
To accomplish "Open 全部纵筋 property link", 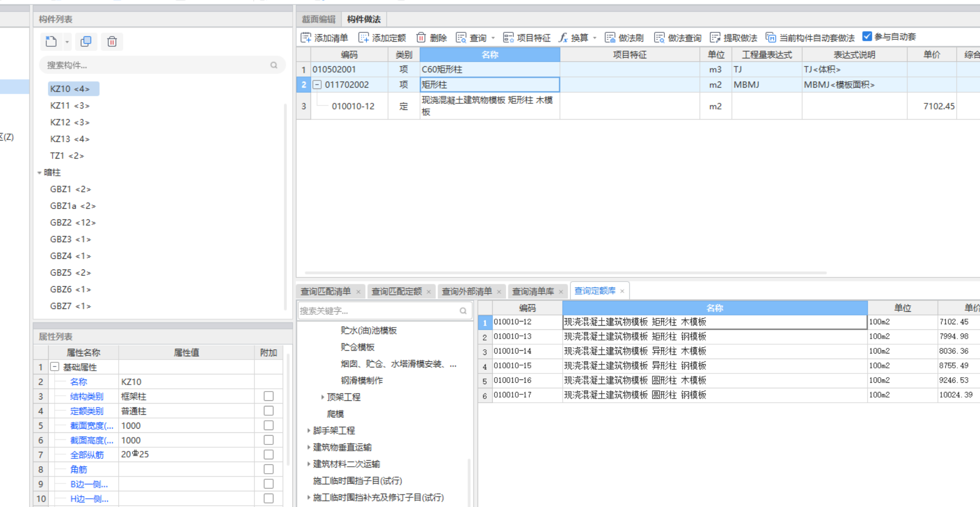I will click(87, 455).
